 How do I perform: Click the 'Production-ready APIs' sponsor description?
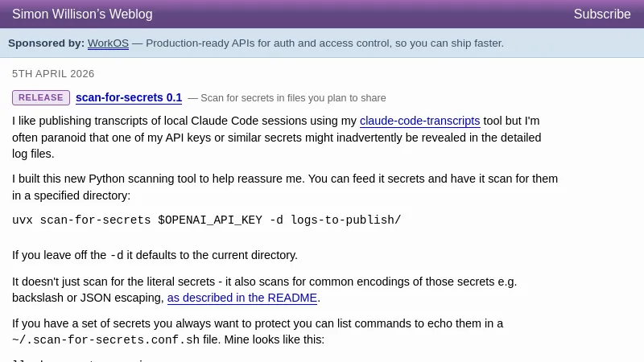324,43
